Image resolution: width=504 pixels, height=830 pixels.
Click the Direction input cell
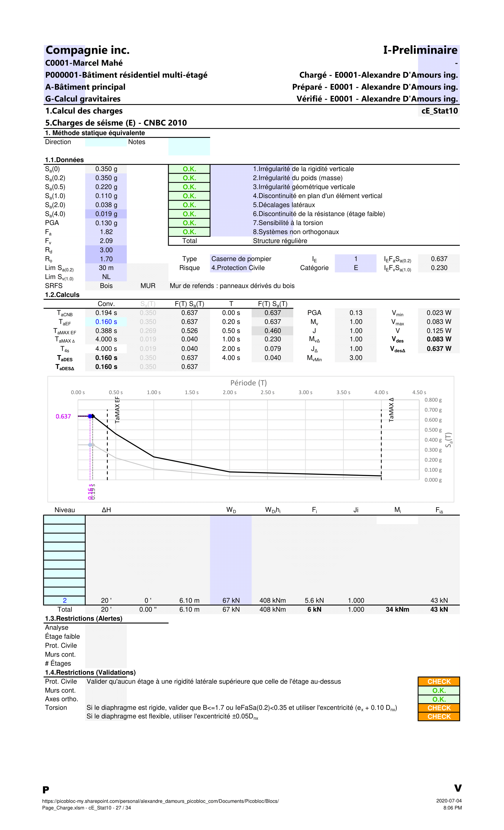(x=106, y=142)
